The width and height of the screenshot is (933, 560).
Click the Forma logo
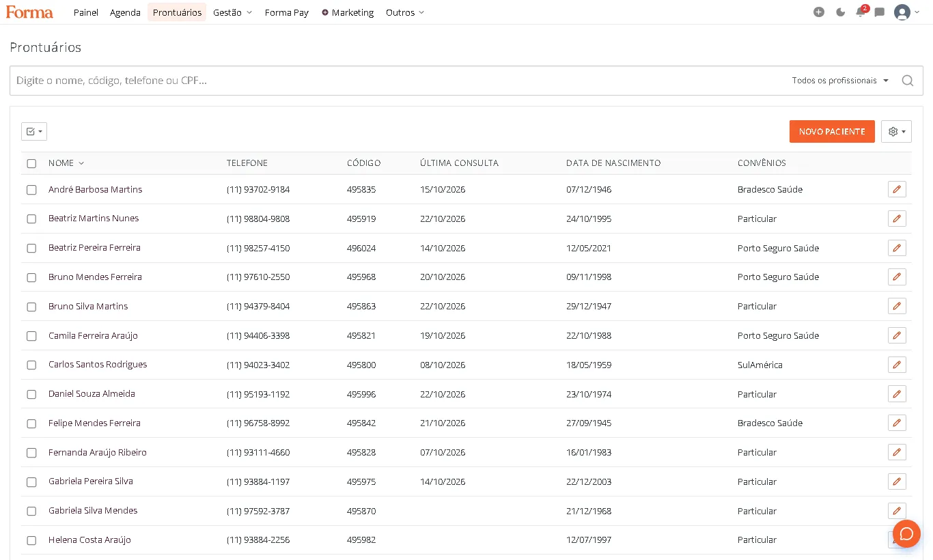coord(29,12)
